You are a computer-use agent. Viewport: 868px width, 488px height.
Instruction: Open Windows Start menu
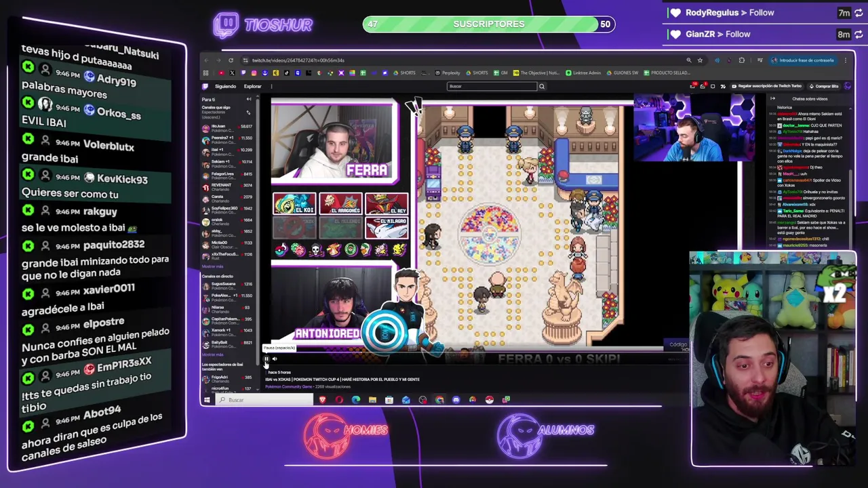[206, 400]
